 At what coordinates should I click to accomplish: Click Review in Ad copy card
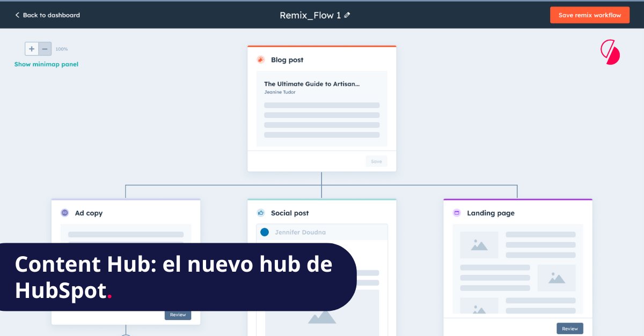[x=178, y=315]
